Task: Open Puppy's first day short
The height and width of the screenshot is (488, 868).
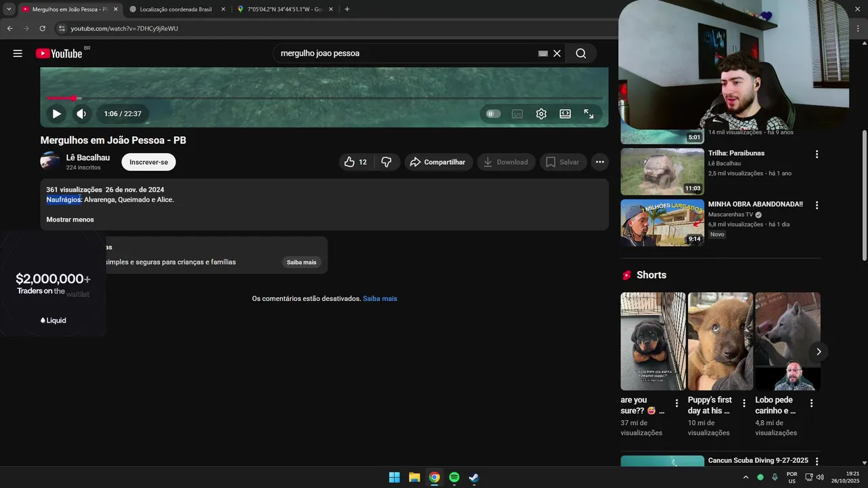Action: tap(720, 342)
